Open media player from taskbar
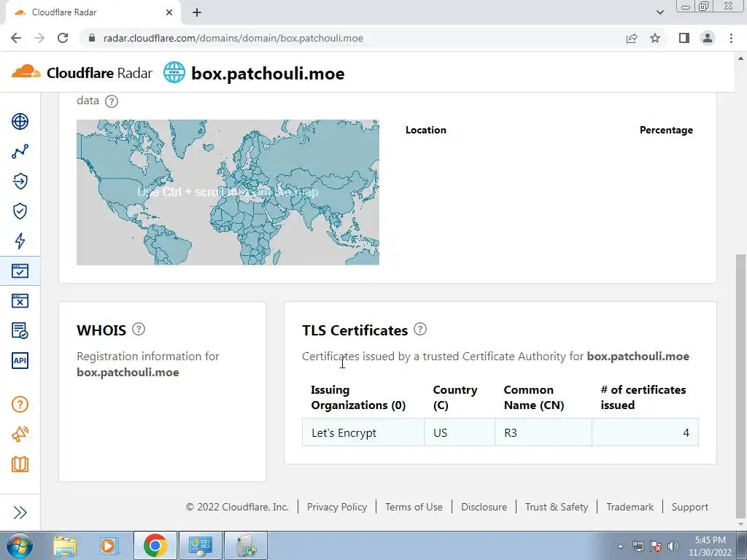 click(109, 545)
